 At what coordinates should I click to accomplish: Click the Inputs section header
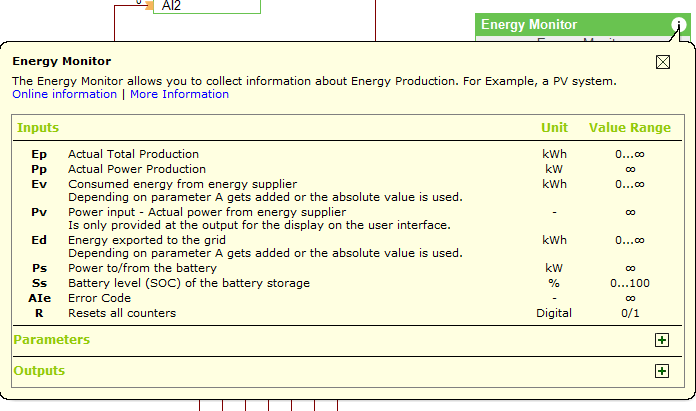(38, 127)
